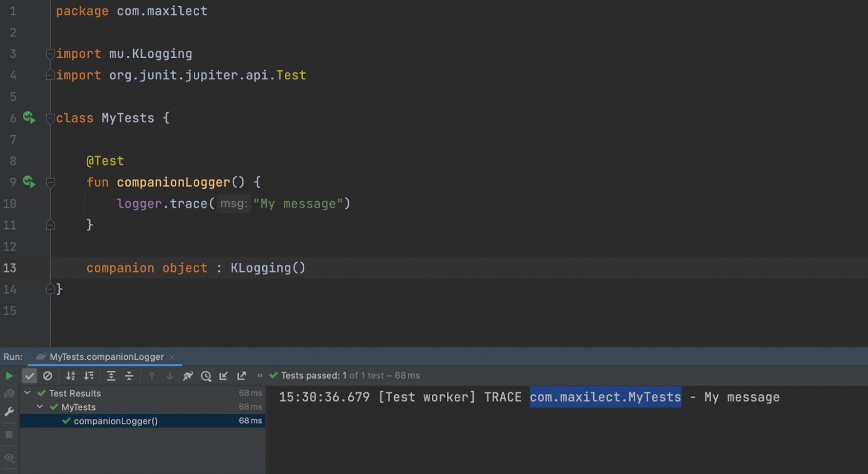This screenshot has height=474, width=868.
Task: Close the MyTests.companionLogger run tab
Action: [172, 357]
